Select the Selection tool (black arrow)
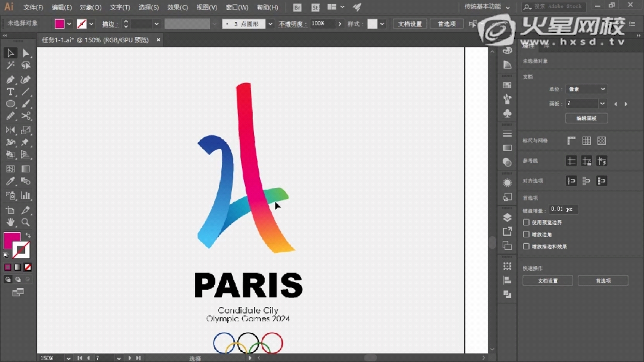 coord(10,53)
